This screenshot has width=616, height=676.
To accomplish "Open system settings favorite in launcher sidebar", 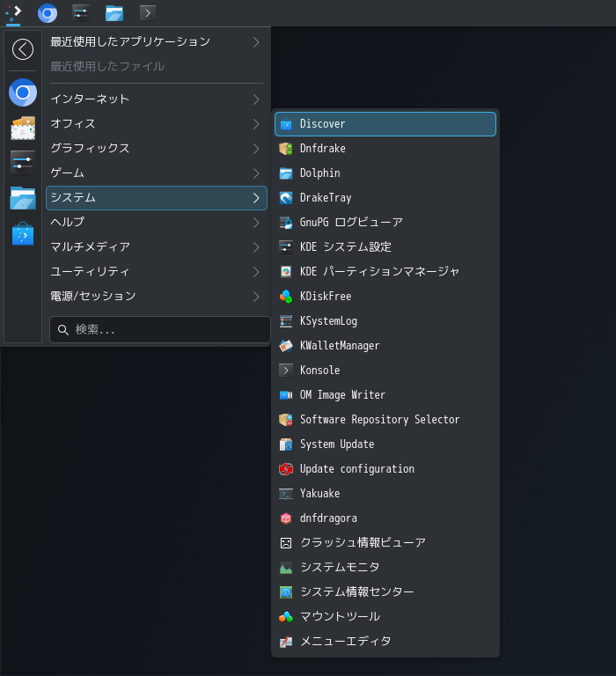I will (23, 163).
